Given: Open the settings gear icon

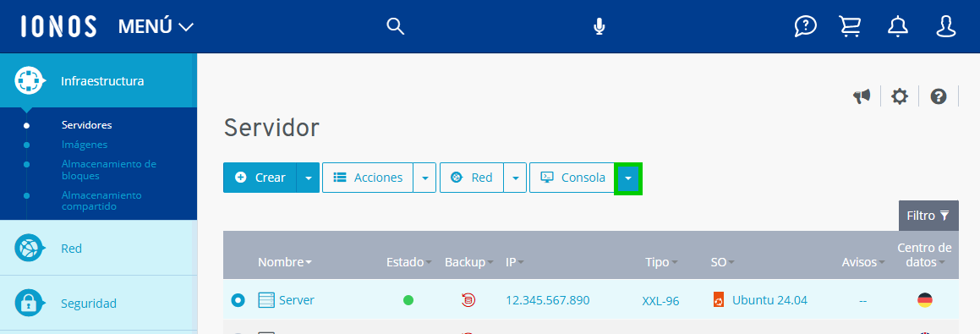Looking at the screenshot, I should [x=900, y=96].
